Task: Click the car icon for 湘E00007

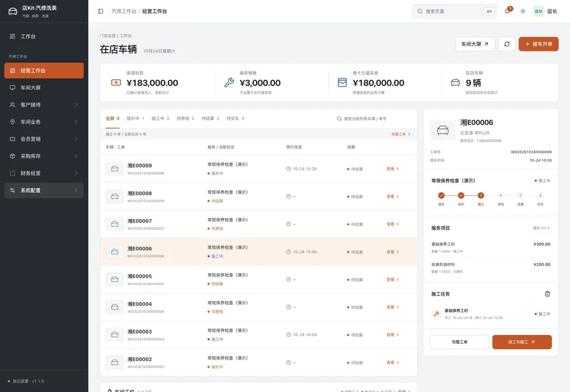Action: (115, 224)
